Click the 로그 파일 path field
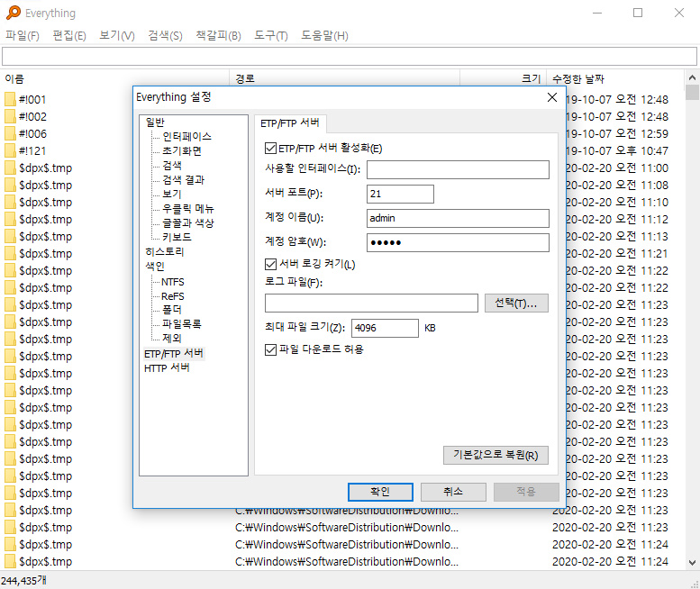 pos(371,304)
